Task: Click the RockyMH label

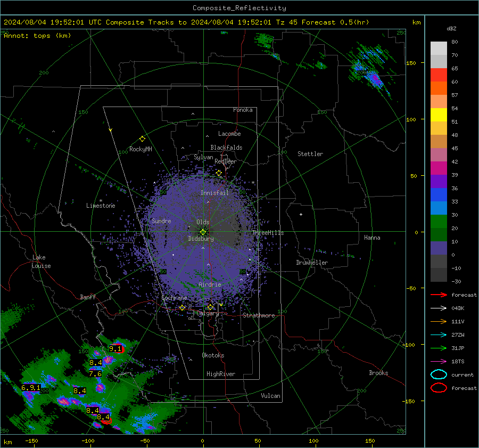Action: tap(141, 149)
